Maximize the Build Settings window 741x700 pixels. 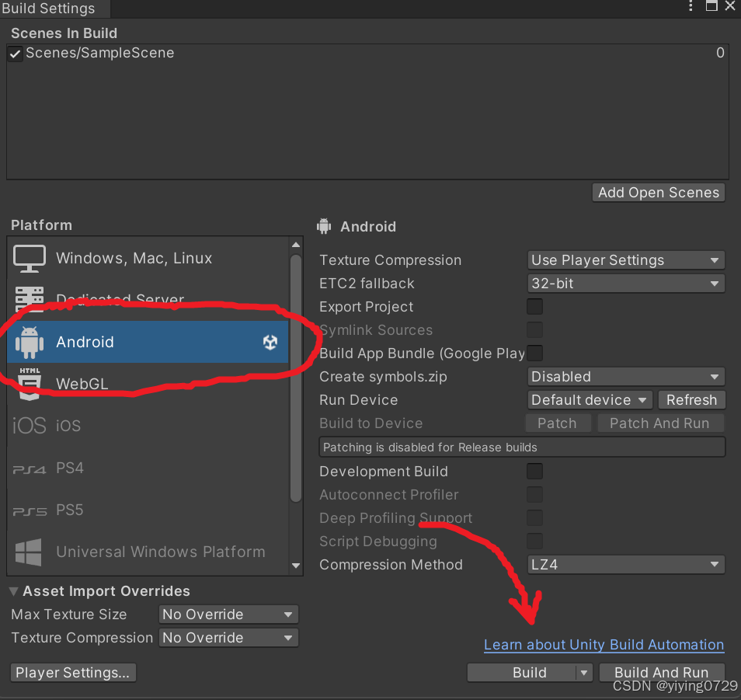[x=711, y=6]
